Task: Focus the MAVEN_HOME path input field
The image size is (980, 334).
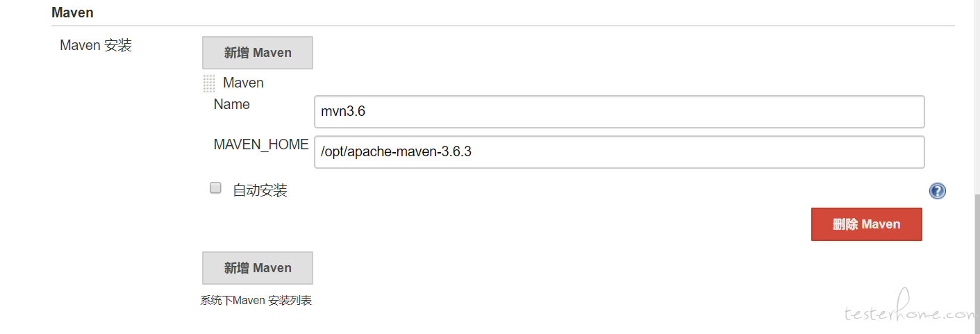Action: (620, 152)
